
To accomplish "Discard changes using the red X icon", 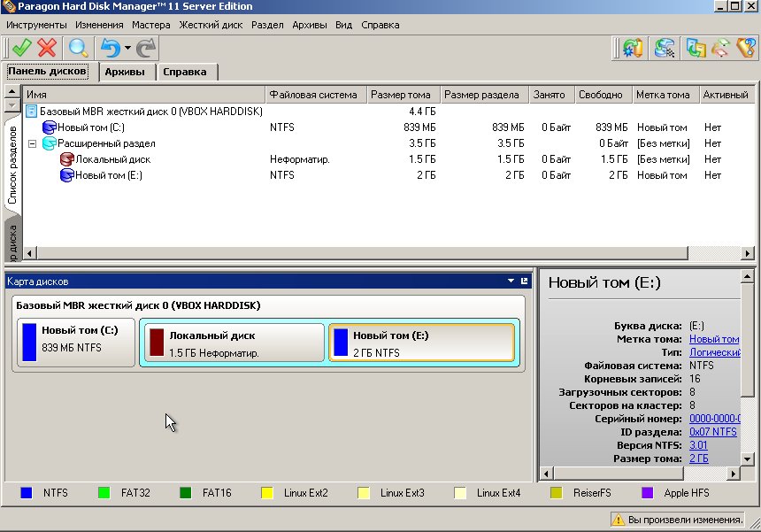I will (x=48, y=49).
